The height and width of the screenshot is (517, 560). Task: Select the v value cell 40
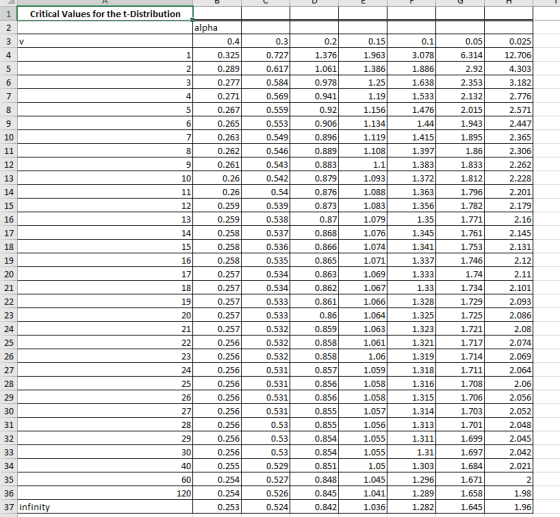tap(105, 466)
